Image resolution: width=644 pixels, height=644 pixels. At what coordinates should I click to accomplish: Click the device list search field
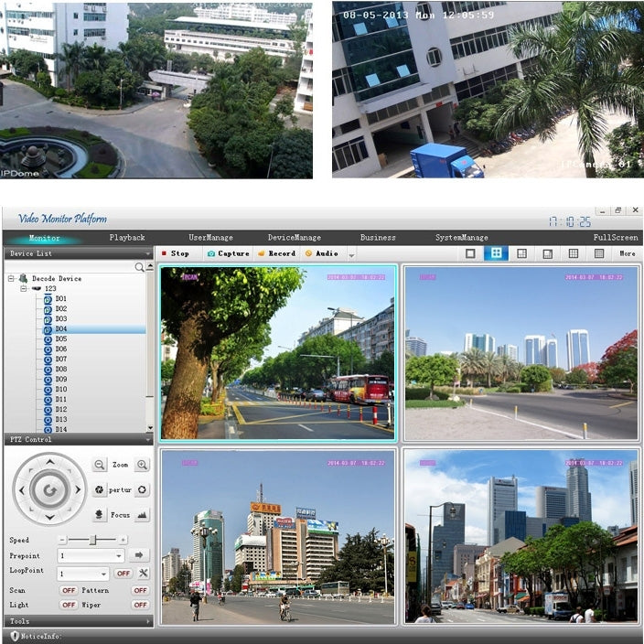coord(70,267)
